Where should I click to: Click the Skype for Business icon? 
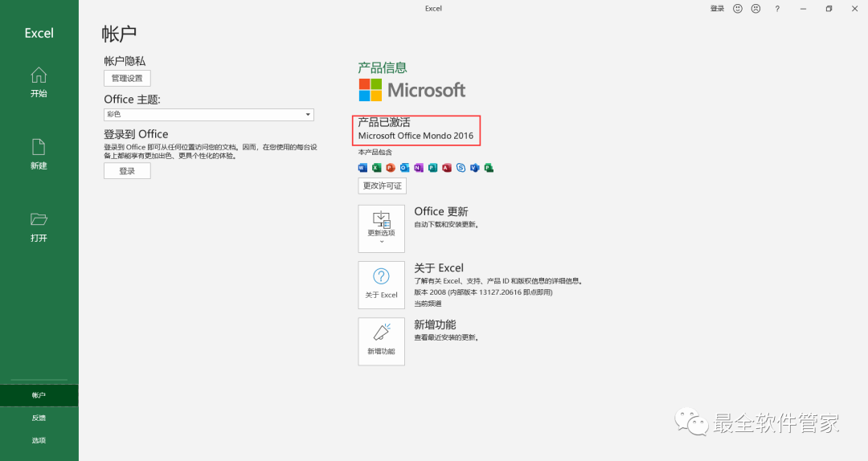pyautogui.click(x=461, y=168)
